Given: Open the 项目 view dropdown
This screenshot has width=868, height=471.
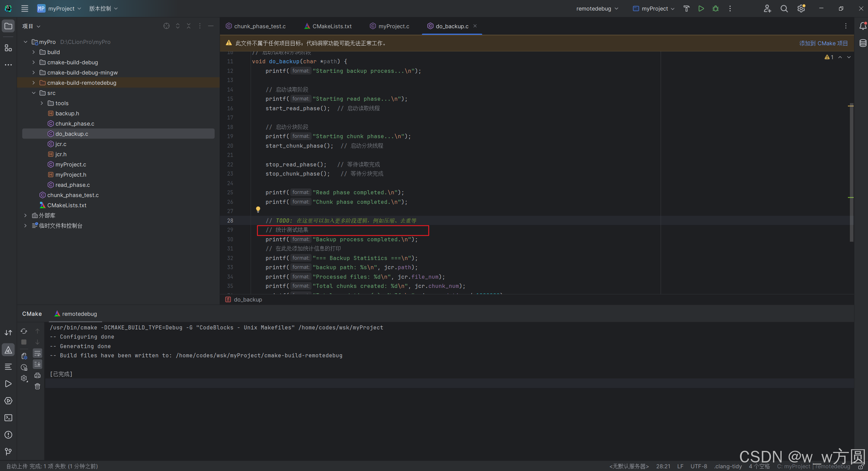Looking at the screenshot, I should pos(31,26).
